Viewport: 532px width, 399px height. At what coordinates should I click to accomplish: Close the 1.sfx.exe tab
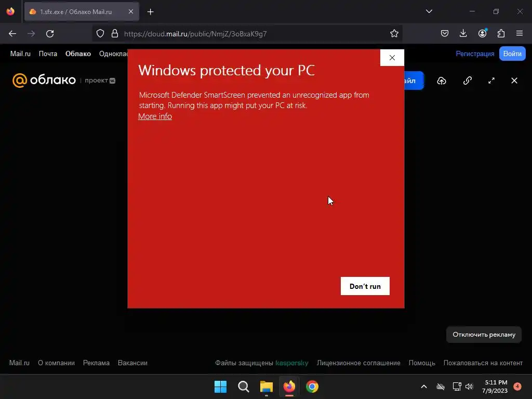[131, 11]
